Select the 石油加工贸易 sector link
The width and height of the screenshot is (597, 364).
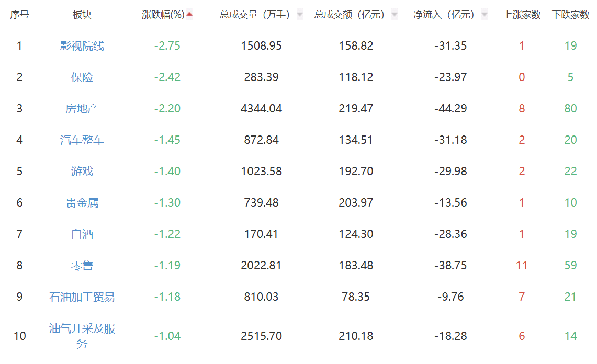[x=82, y=297]
